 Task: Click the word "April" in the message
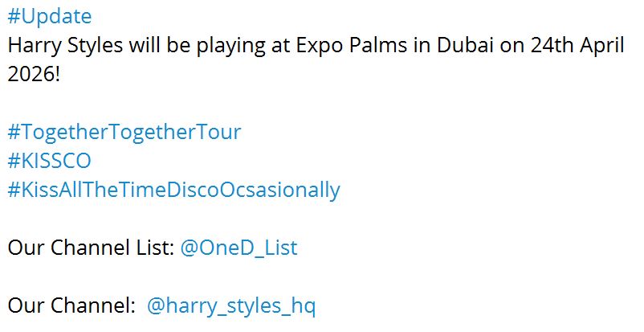tap(601, 45)
